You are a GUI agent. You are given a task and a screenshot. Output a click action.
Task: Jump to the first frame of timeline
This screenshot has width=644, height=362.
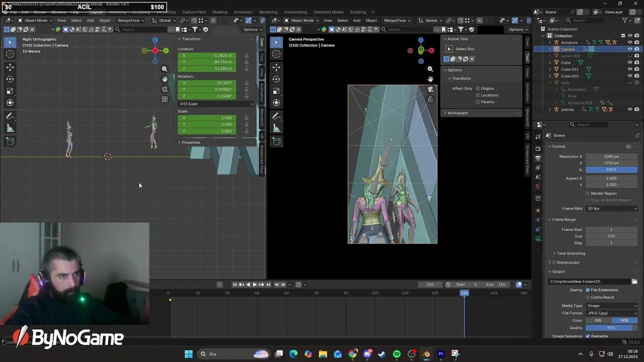pos(234,285)
